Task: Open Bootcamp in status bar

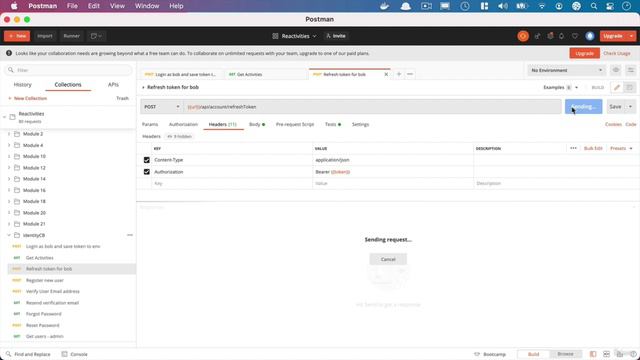Action: [x=490, y=354]
